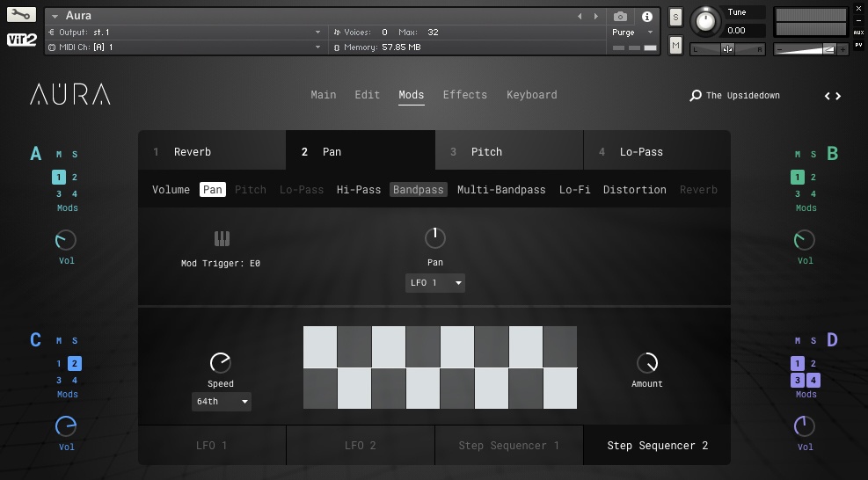Solo the instrument with S button

pyautogui.click(x=675, y=18)
